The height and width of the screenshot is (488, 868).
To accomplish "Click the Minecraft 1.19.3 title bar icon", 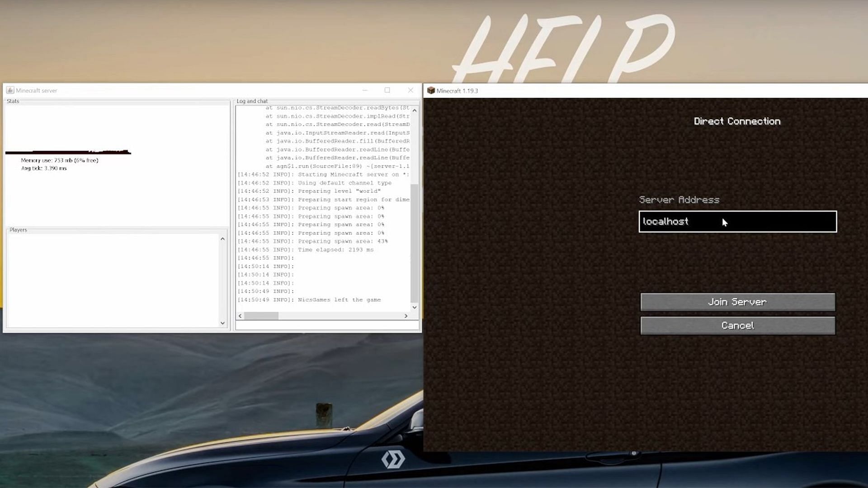I will click(x=430, y=90).
